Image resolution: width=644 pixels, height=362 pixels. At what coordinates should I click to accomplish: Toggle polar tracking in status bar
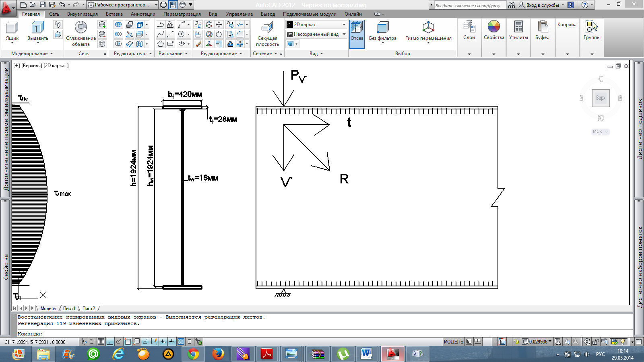pos(119,341)
